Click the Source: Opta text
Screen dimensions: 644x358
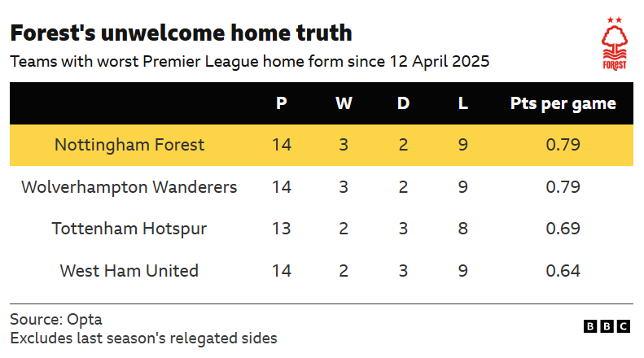click(x=56, y=319)
